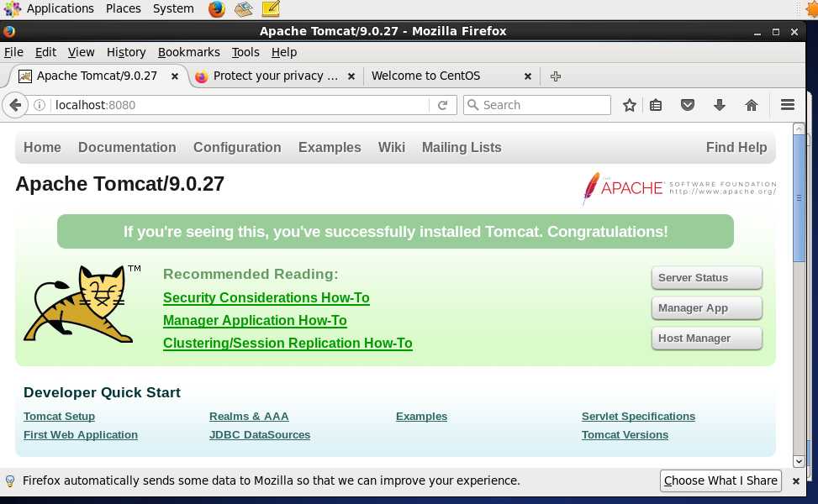Click the Firefox back arrow button
This screenshot has width=818, height=504.
point(14,105)
